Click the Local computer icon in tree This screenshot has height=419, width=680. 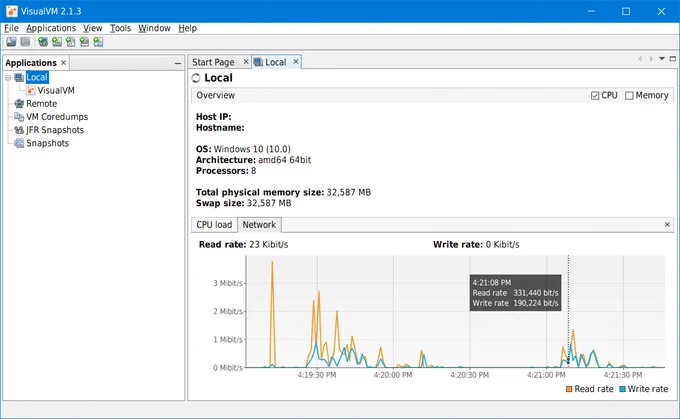pos(19,78)
